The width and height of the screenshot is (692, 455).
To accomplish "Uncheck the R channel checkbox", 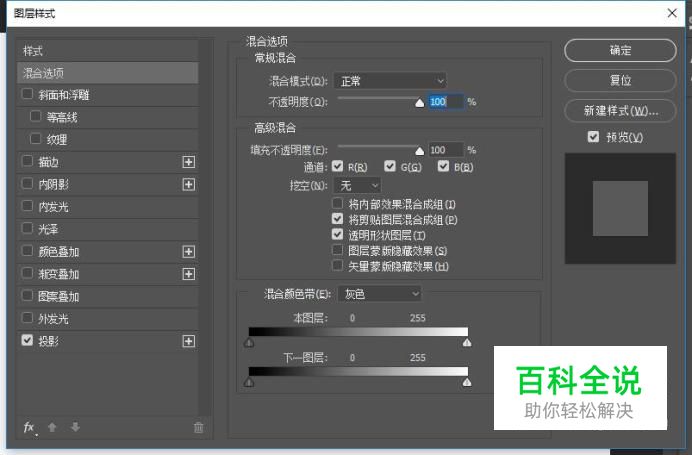I will tap(338, 166).
